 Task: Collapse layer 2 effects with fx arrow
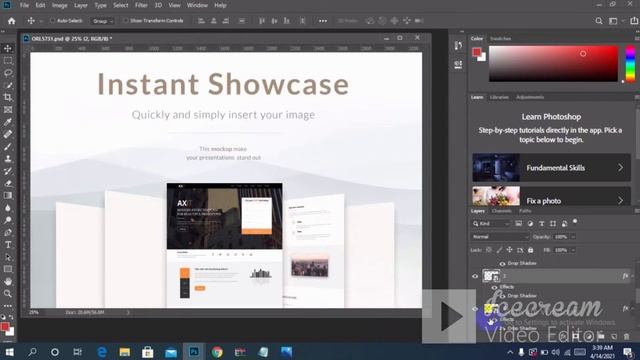(633, 276)
